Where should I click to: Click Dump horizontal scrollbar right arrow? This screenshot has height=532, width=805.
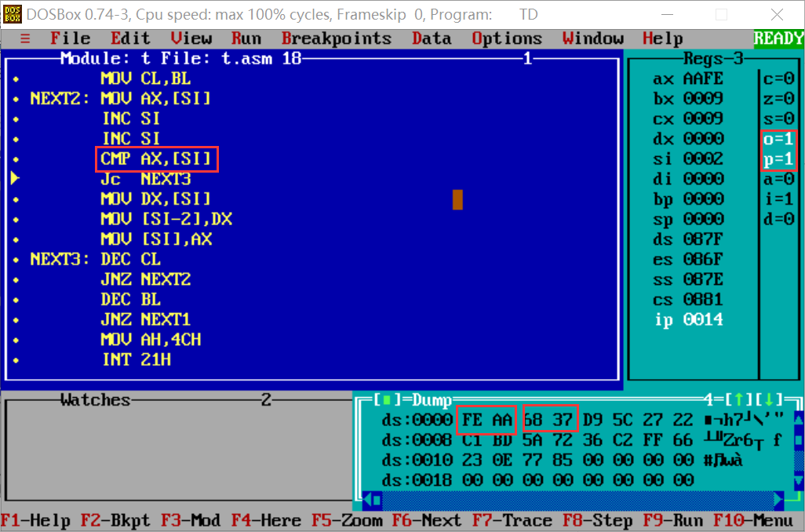[x=779, y=499]
